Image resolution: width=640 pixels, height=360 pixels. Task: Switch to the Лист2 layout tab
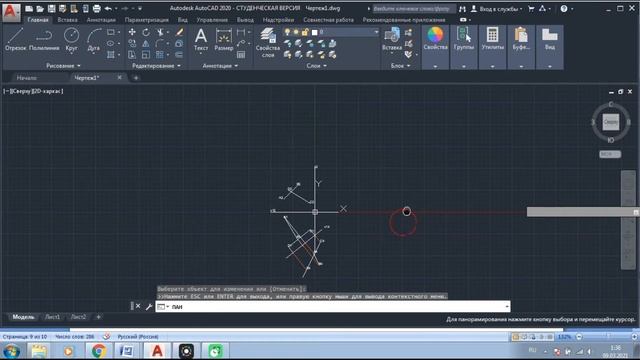click(78, 317)
